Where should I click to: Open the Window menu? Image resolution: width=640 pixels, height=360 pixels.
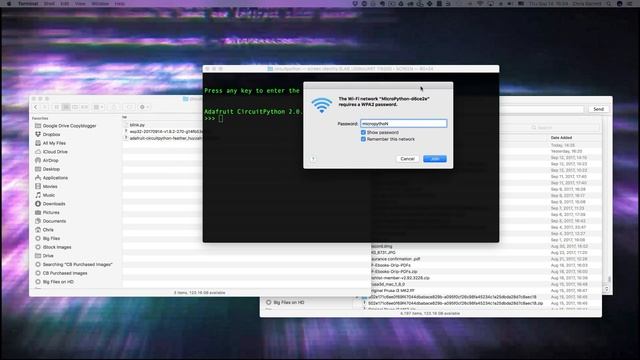click(x=100, y=3)
